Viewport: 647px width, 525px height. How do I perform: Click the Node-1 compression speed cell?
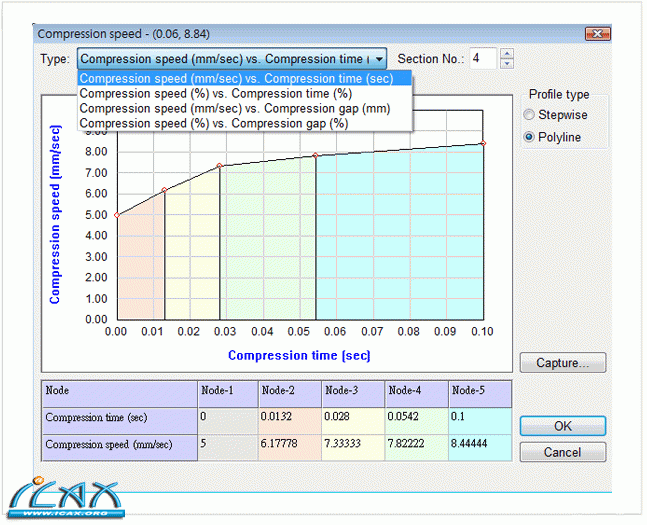click(226, 443)
